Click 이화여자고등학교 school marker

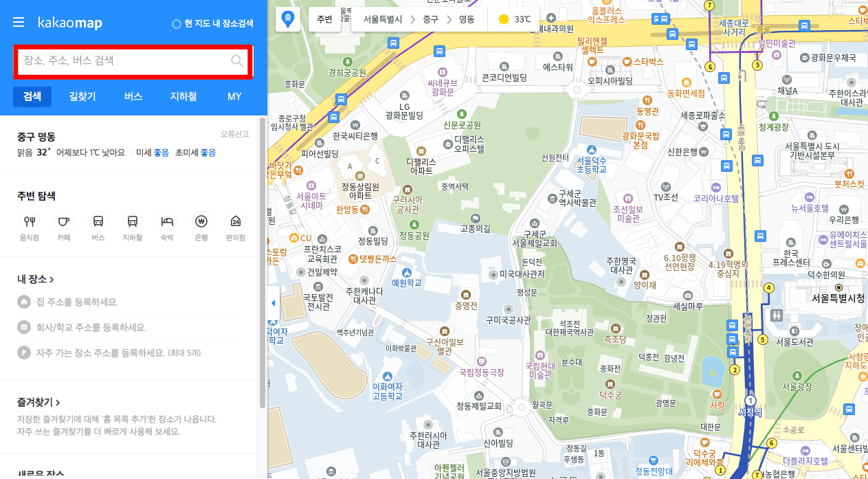tap(387, 376)
